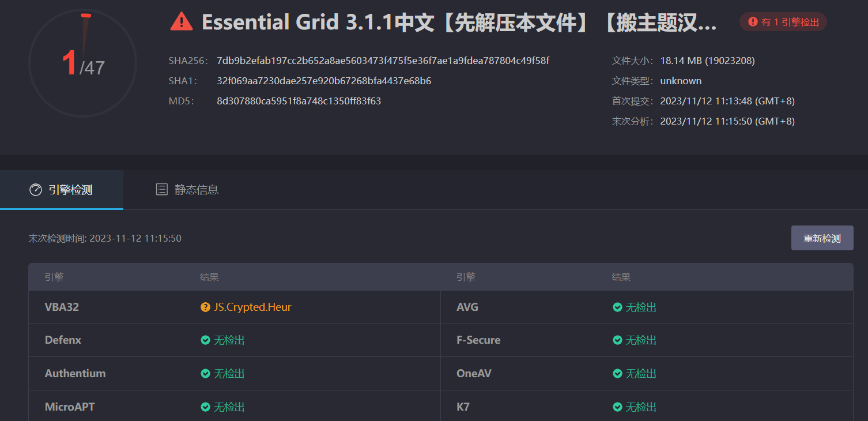This screenshot has height=421, width=868.
Task: Click 无检出 result in K7 row
Action: (641, 407)
